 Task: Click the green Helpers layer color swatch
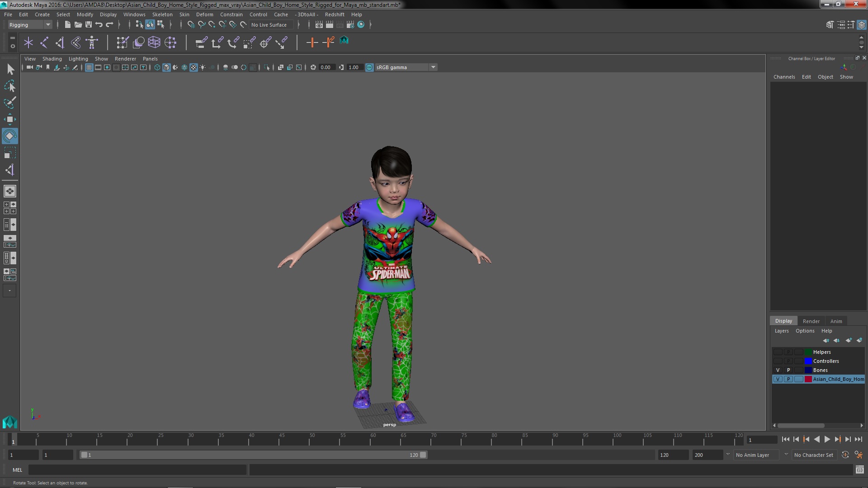click(808, 352)
